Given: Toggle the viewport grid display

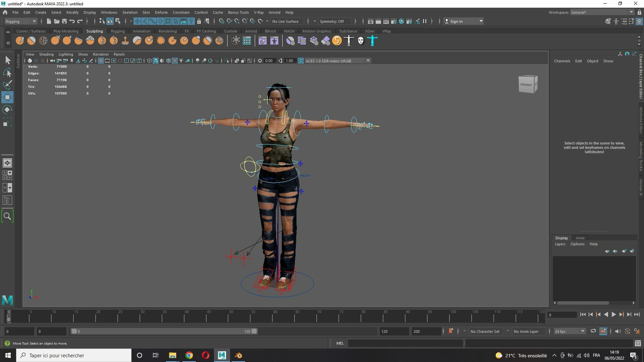Looking at the screenshot, I should coord(101,61).
